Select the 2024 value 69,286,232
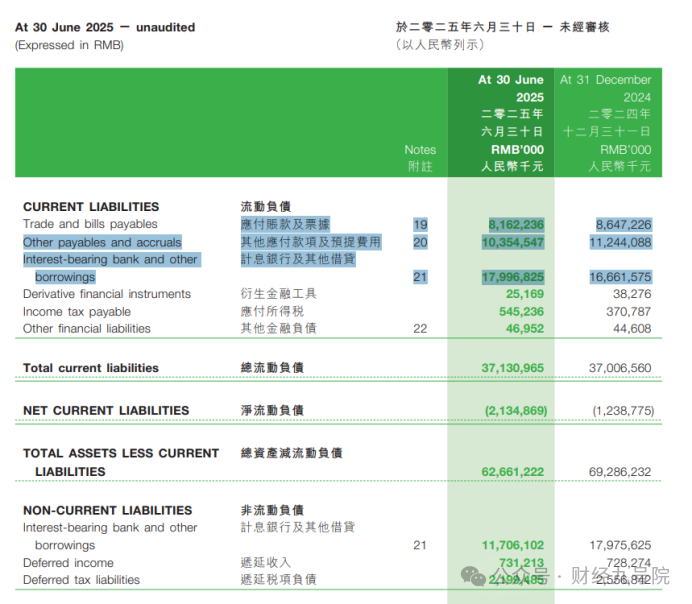Viewport: 692px width, 604px height. [620, 472]
